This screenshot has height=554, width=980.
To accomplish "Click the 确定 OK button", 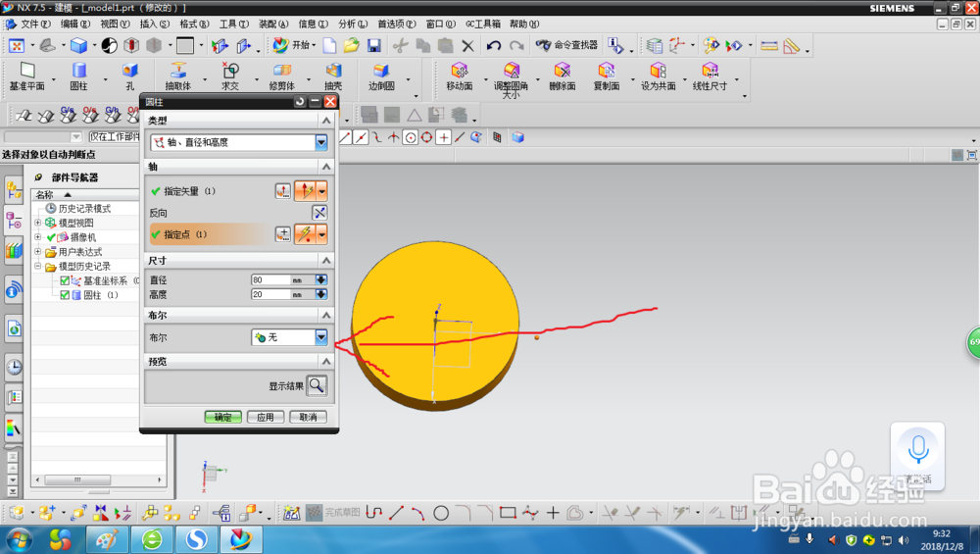I will (x=223, y=417).
